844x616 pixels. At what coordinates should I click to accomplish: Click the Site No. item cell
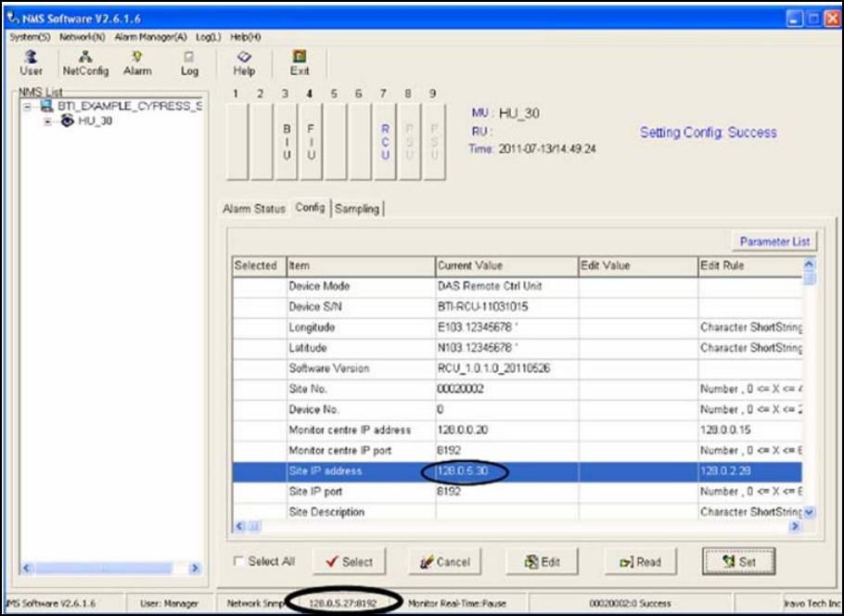tap(361, 389)
